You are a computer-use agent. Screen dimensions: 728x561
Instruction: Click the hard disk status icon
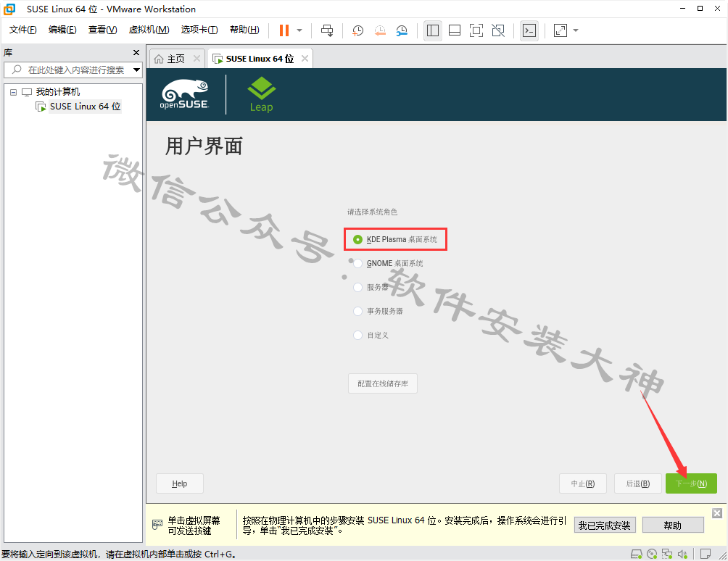pyautogui.click(x=636, y=554)
